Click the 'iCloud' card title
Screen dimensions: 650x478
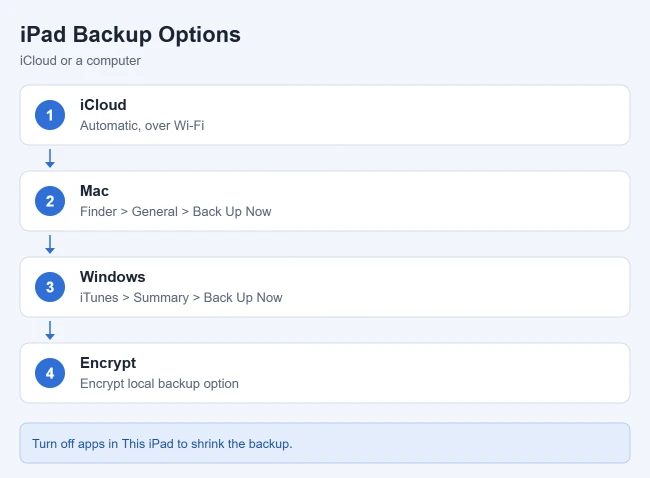[103, 105]
